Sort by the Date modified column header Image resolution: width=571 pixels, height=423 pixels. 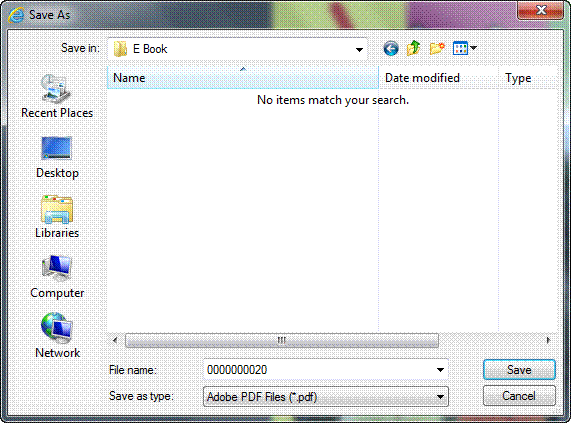438,78
